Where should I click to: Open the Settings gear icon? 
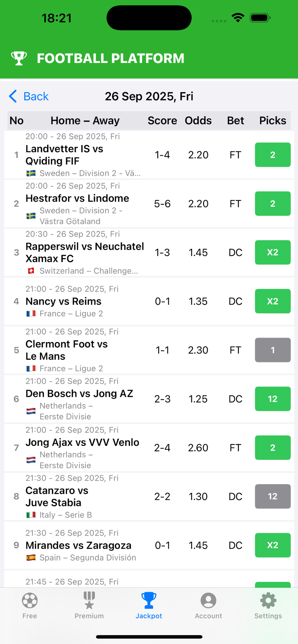[x=268, y=600]
